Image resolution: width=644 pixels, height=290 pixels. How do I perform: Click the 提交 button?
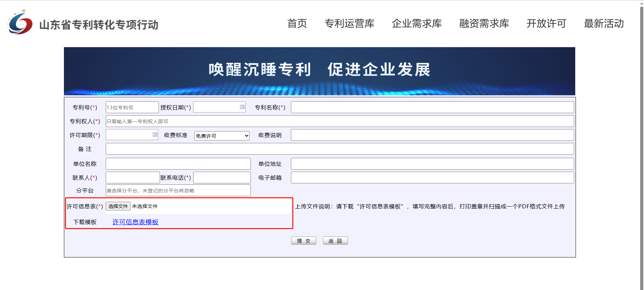click(304, 241)
